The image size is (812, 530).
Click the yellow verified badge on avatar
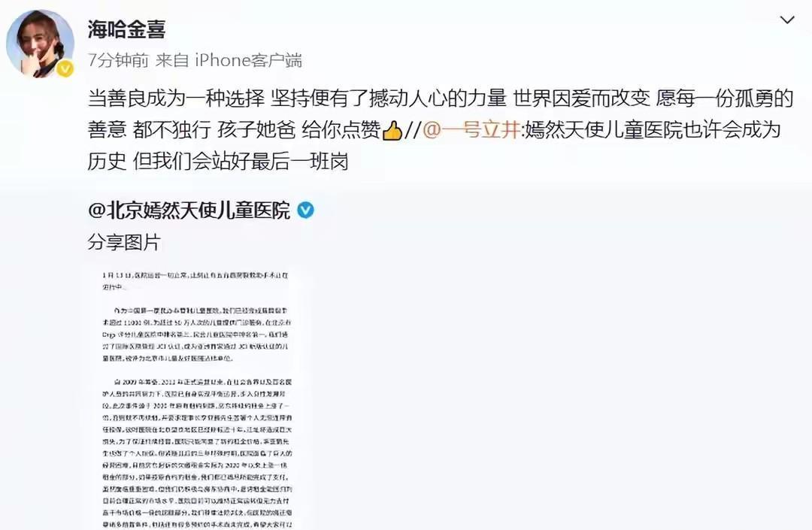[65, 69]
